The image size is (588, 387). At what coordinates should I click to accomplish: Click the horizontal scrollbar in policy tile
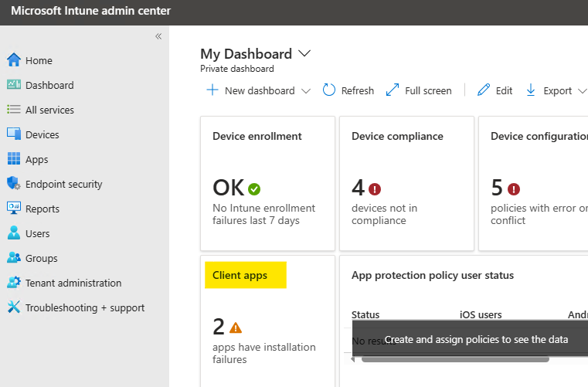coord(455,359)
